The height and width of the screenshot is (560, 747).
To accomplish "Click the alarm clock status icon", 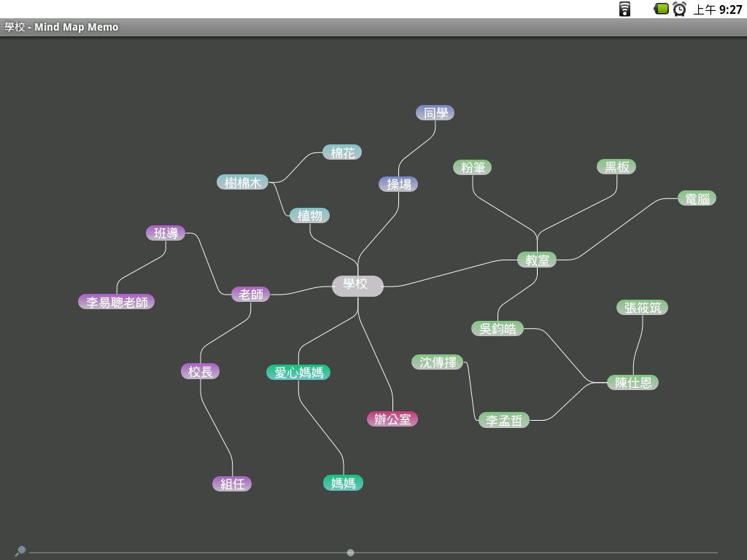I will tap(679, 9).
